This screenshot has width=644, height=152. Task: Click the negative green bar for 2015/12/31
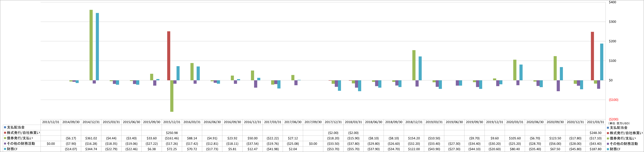172,96
